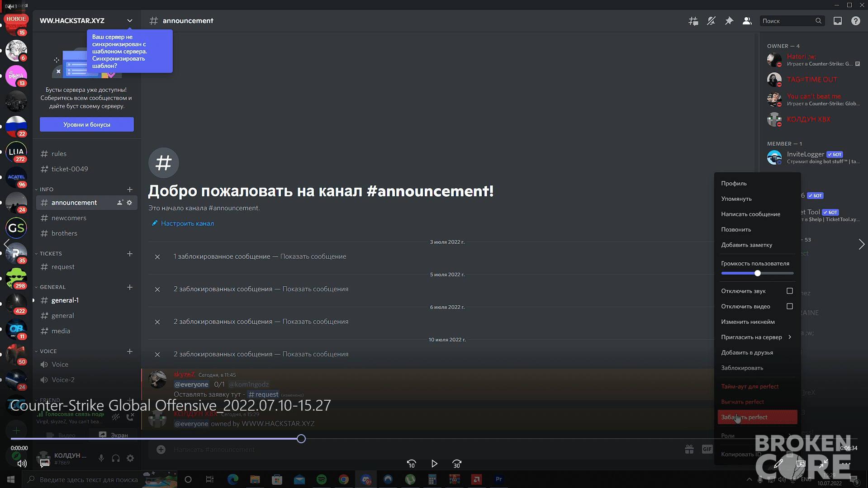Open Spotify from Windows taskbar

[x=322, y=479]
